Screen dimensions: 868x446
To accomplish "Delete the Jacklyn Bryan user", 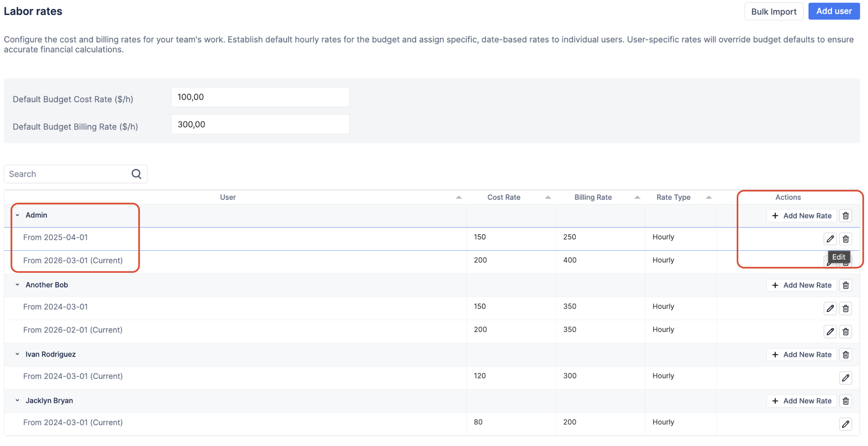I will 846,401.
